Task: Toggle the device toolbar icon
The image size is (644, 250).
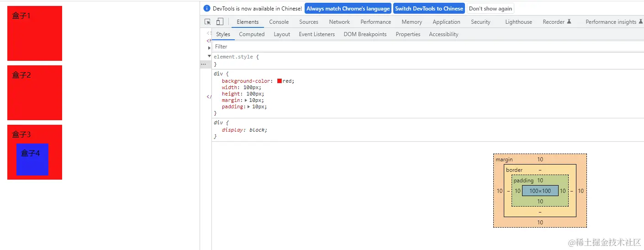Action: coord(220,22)
